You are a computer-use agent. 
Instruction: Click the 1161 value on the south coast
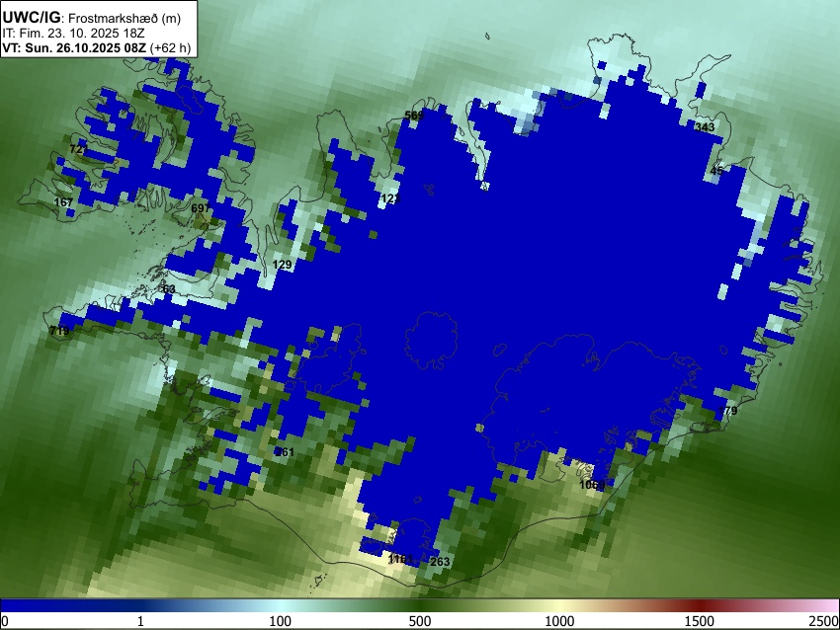[x=400, y=559]
